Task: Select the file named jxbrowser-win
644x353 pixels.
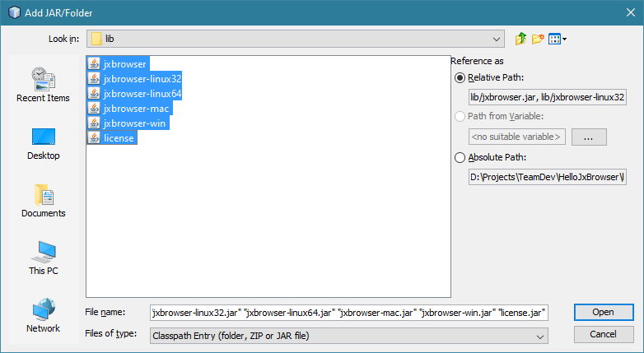Action: point(135,123)
